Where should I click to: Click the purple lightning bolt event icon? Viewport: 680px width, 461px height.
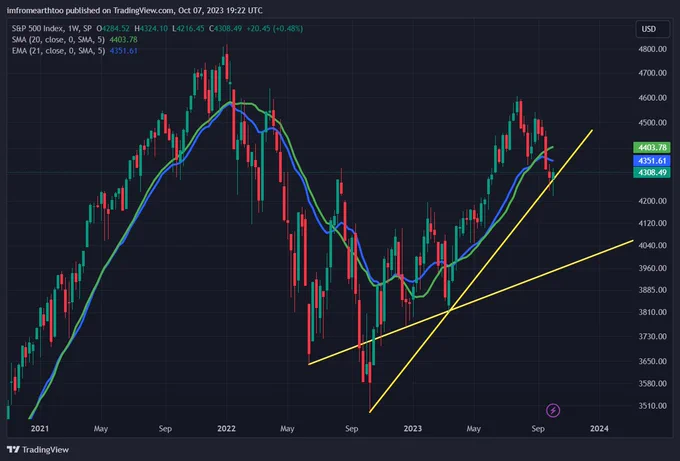(x=552, y=410)
